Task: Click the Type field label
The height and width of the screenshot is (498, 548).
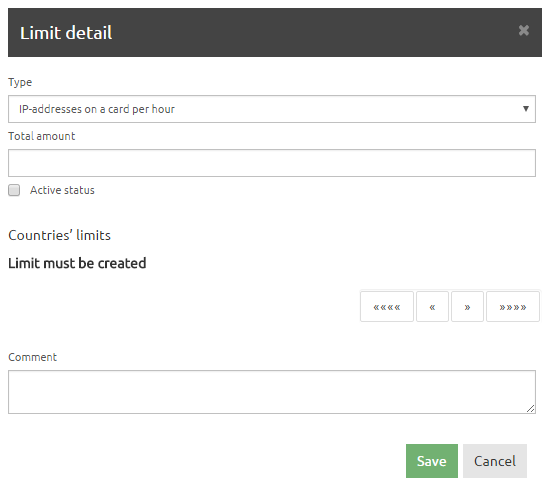Action: [20, 82]
